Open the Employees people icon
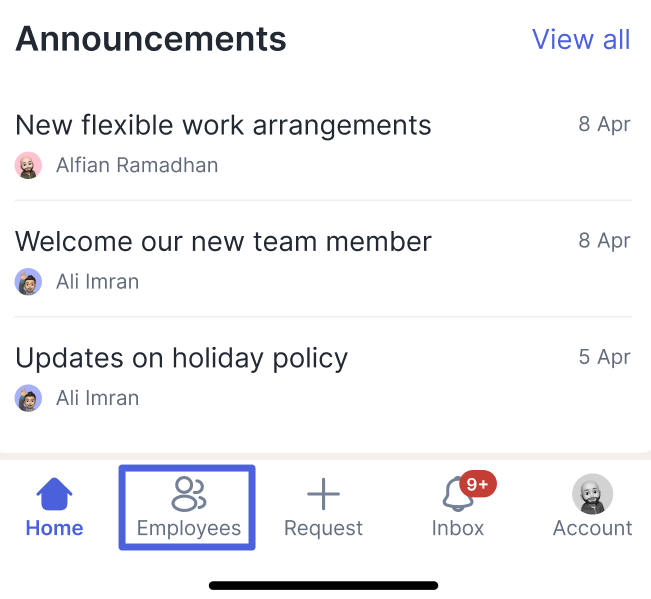 click(188, 493)
